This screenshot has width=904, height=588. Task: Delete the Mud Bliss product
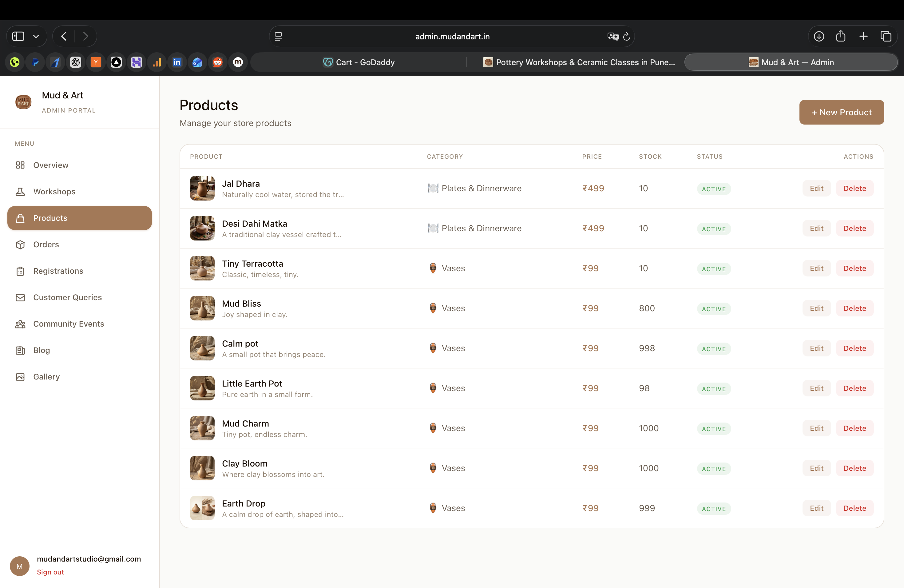854,308
